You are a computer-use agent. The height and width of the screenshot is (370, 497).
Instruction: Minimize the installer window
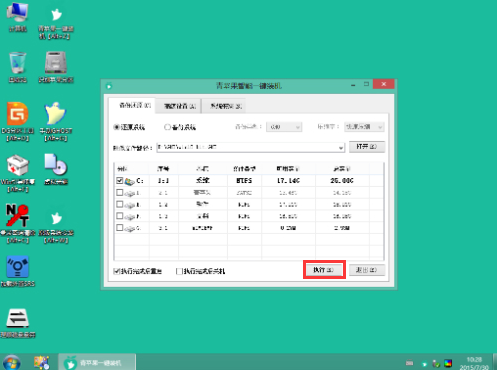(353, 85)
